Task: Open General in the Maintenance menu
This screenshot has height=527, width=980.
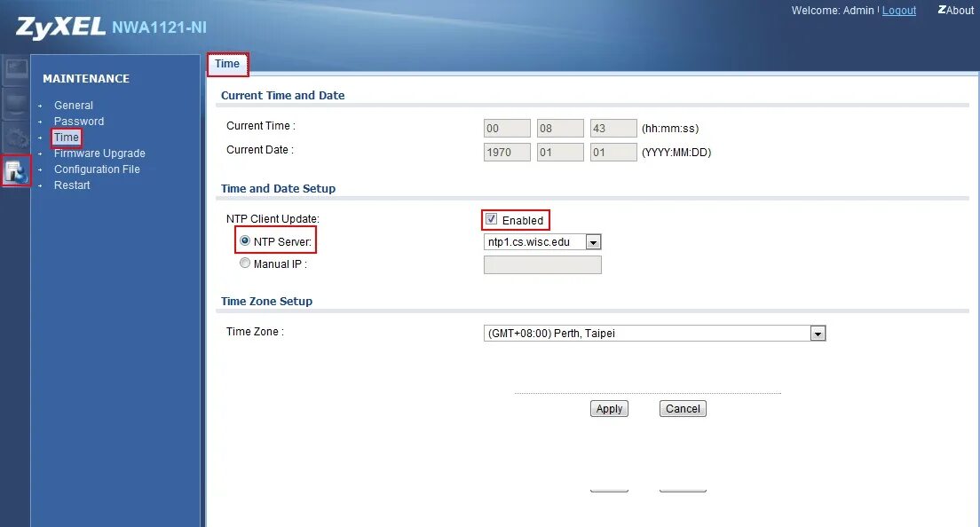Action: tap(73, 105)
